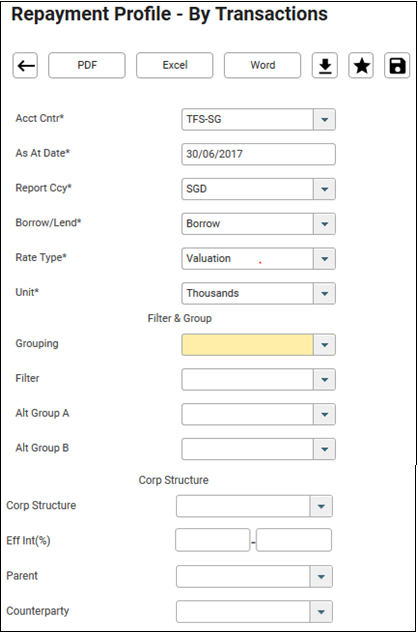The width and height of the screenshot is (418, 633).
Task: Click the star favorite icon
Action: click(361, 65)
